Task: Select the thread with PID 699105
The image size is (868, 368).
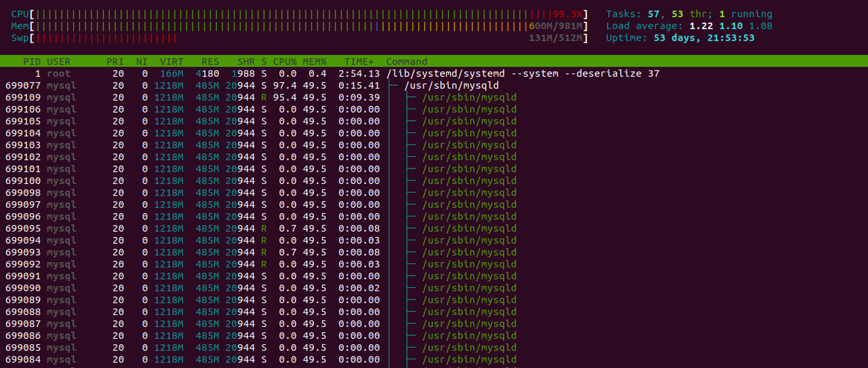Action: 434,121
